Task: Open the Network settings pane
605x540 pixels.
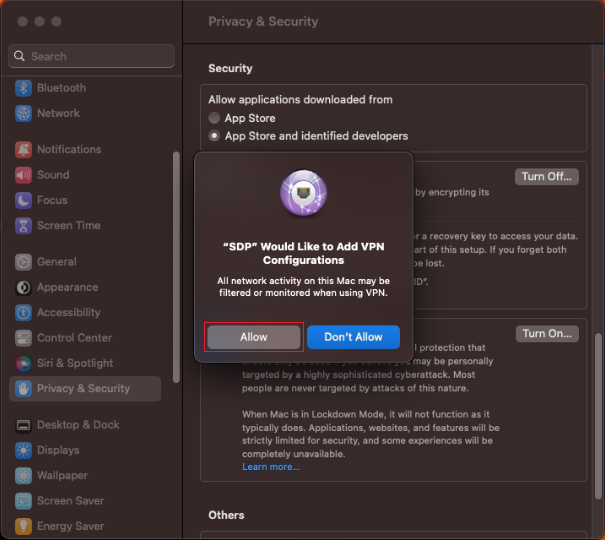Action: (x=85, y=113)
